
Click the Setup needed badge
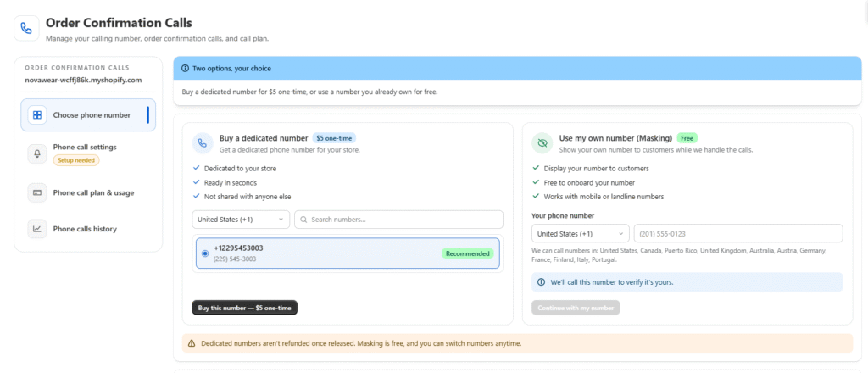tap(76, 160)
